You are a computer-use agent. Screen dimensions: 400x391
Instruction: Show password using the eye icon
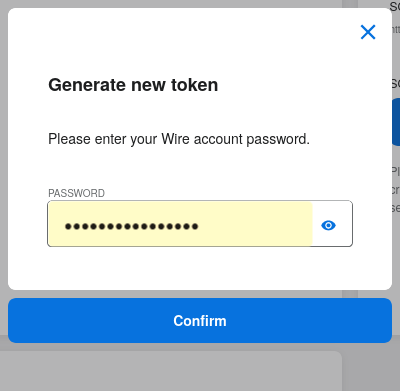point(328,226)
